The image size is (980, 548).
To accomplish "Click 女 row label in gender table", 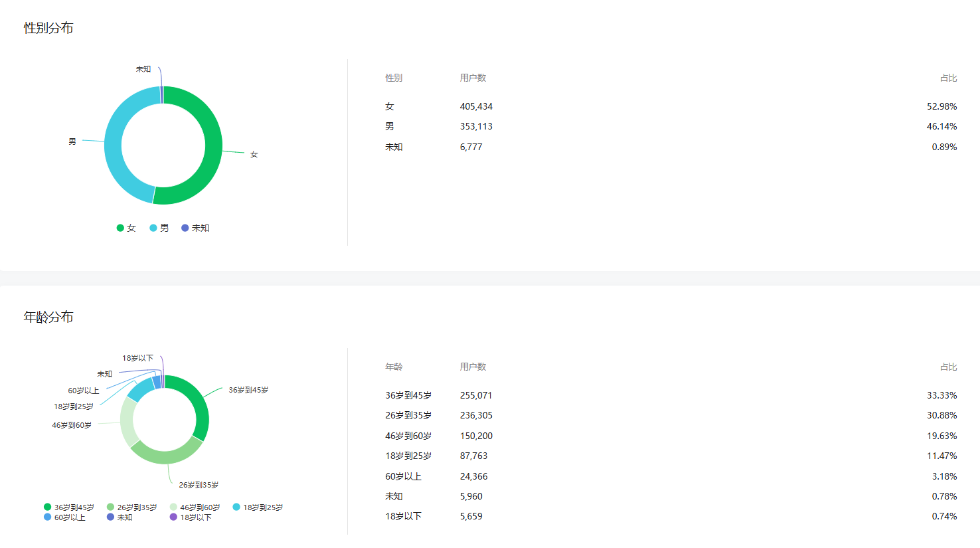I will pyautogui.click(x=390, y=106).
